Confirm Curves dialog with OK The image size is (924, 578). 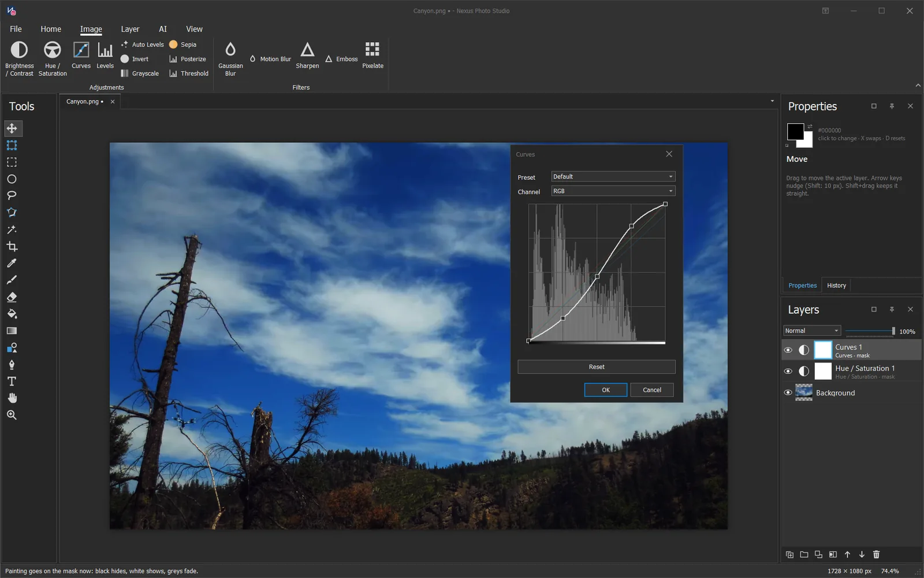pyautogui.click(x=606, y=390)
